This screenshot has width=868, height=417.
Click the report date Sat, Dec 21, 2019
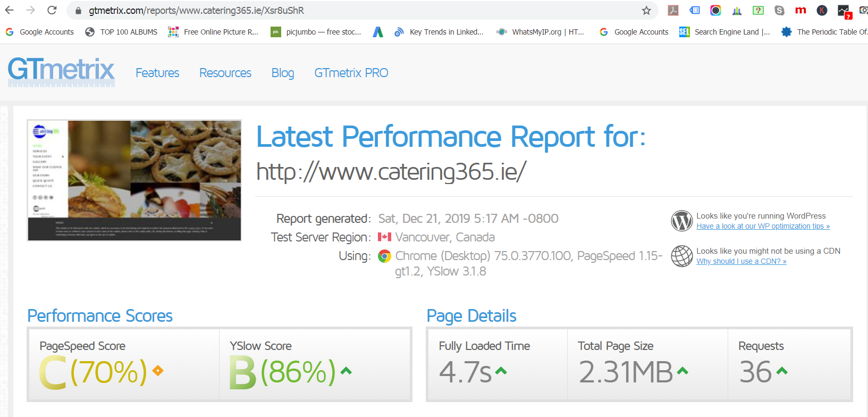468,219
